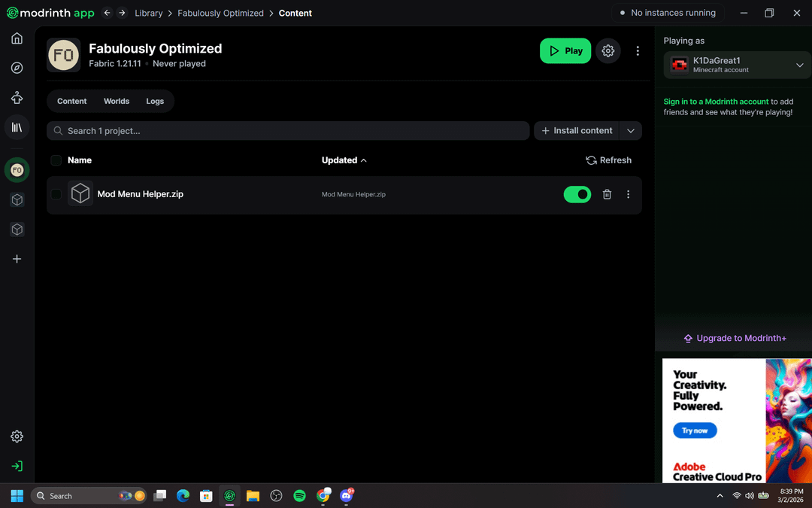The height and width of the screenshot is (508, 812).
Task: Open app settings gear at sidebar bottom
Action: pos(17,437)
